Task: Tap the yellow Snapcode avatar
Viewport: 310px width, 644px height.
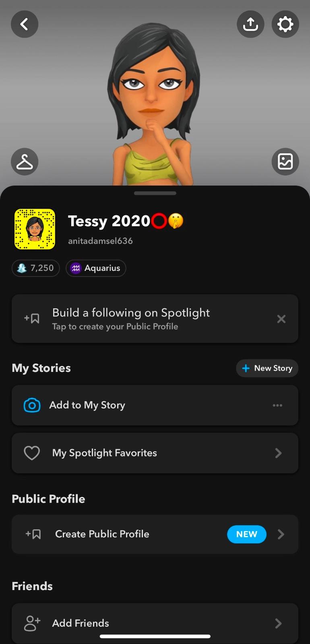Action: (x=35, y=229)
